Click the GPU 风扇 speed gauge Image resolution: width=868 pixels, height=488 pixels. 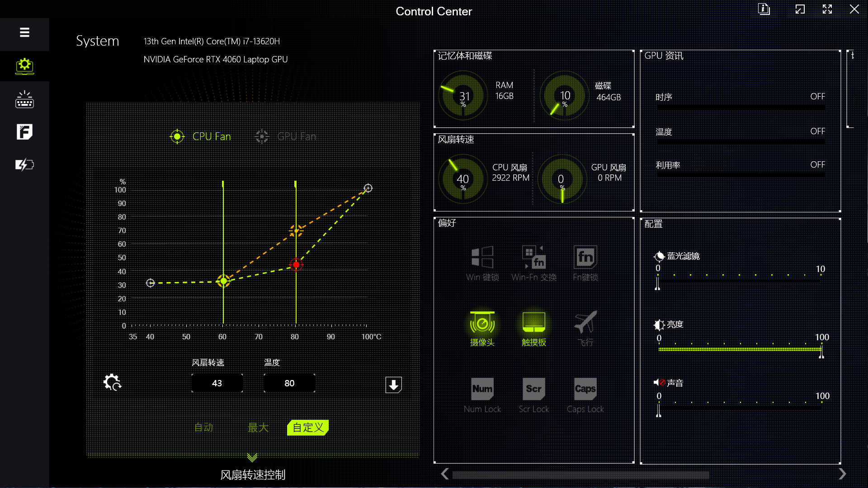[562, 179]
